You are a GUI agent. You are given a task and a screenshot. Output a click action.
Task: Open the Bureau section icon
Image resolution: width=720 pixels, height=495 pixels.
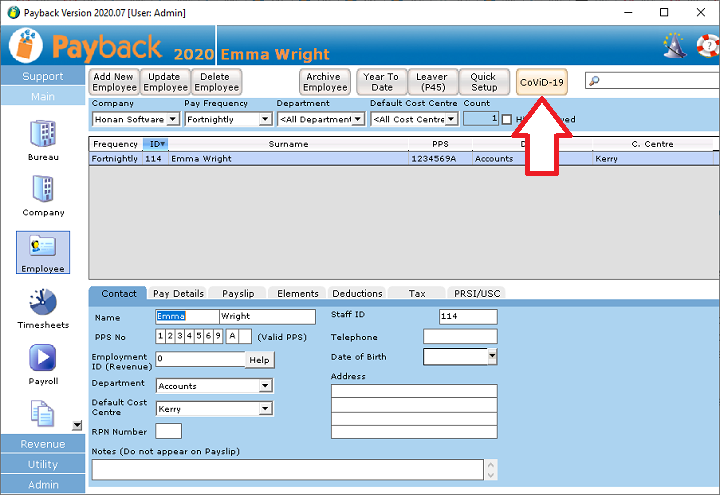coord(42,134)
